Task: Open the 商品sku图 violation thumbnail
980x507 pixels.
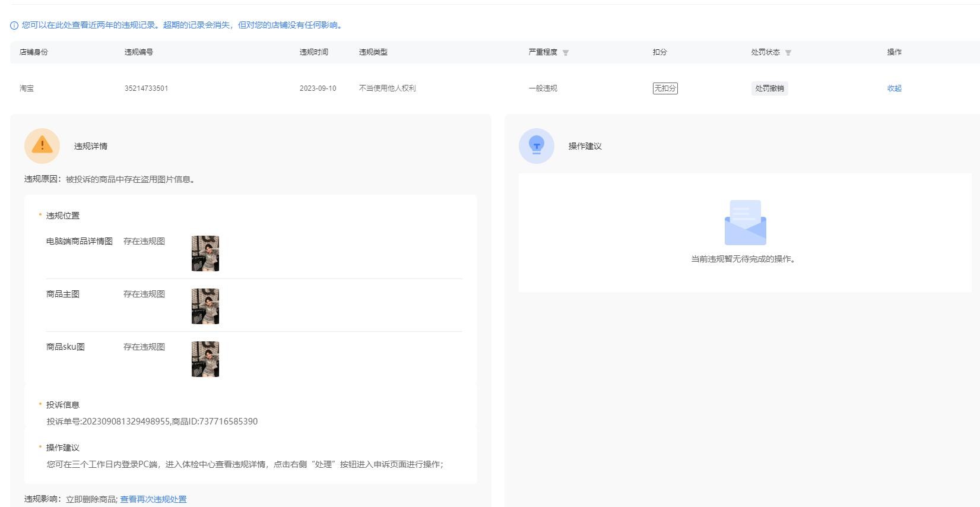Action: click(205, 359)
